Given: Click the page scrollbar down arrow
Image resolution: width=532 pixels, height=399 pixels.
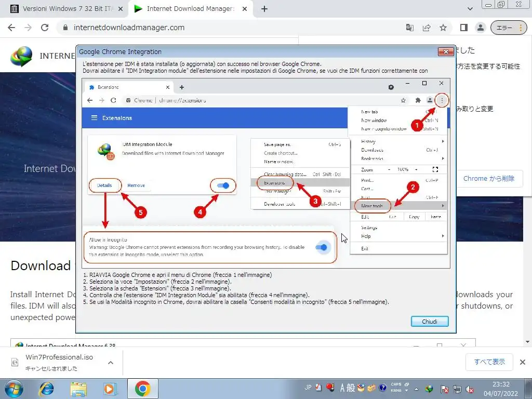Looking at the screenshot, I should click(x=528, y=342).
